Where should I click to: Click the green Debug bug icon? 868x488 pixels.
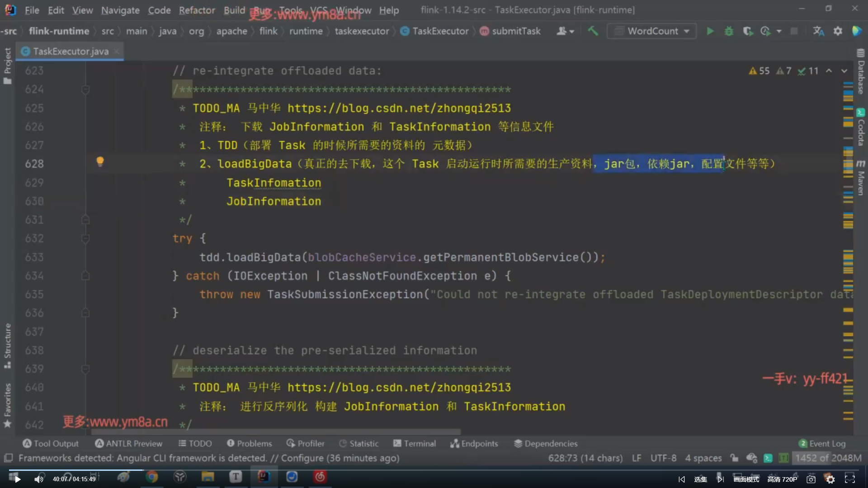pos(729,31)
